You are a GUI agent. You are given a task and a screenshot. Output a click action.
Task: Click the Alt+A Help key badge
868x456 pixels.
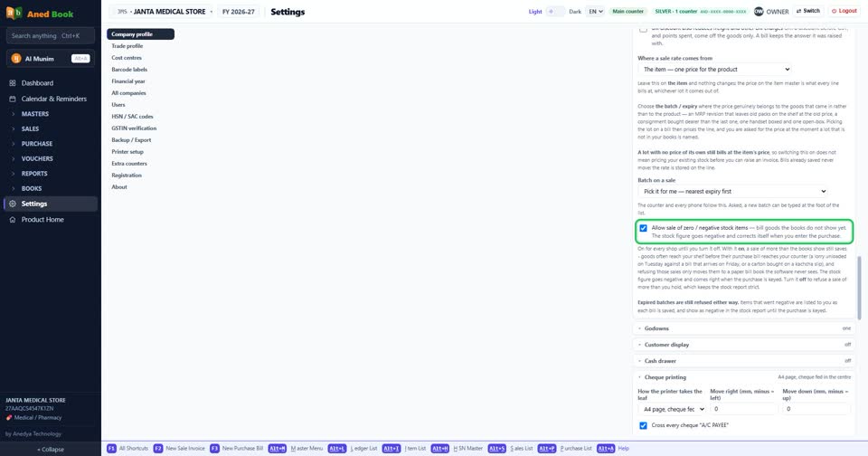pyautogui.click(x=606, y=448)
